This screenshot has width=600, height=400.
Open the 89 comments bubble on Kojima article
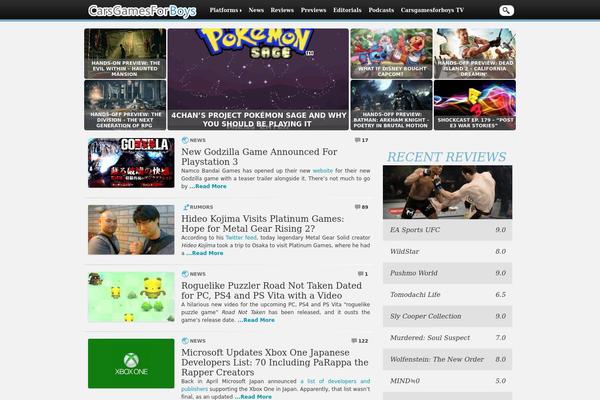coord(361,207)
